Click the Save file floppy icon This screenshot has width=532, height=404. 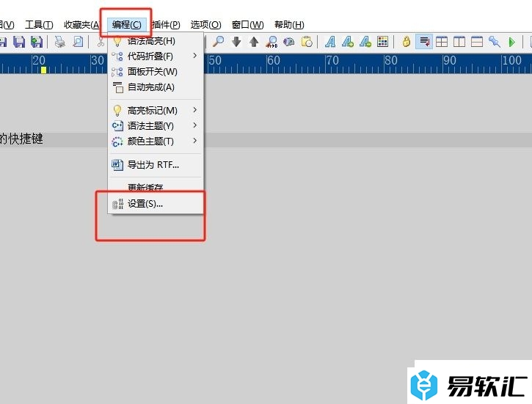coord(19,42)
